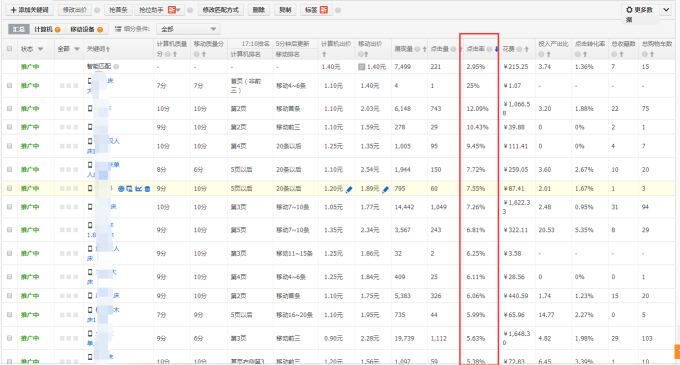
Task: Click the 删除 button
Action: (259, 10)
